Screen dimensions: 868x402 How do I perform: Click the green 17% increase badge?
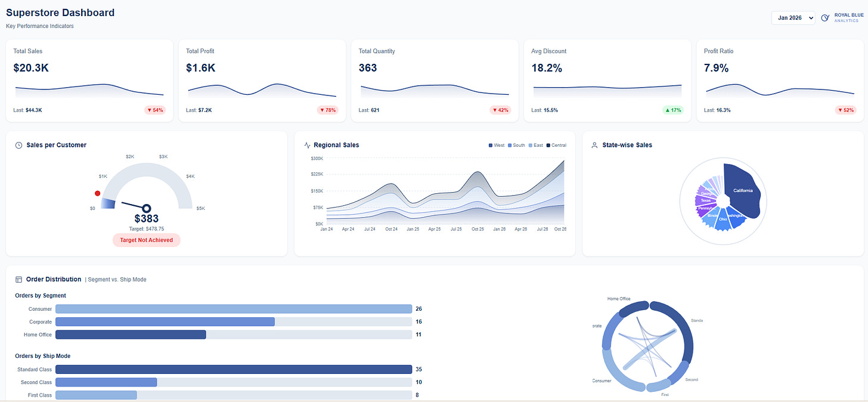pos(673,110)
